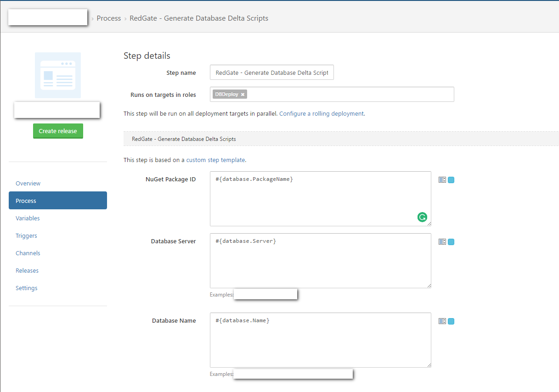
Task: Click blue binding square next to NuGet Package ID
Action: click(451, 180)
